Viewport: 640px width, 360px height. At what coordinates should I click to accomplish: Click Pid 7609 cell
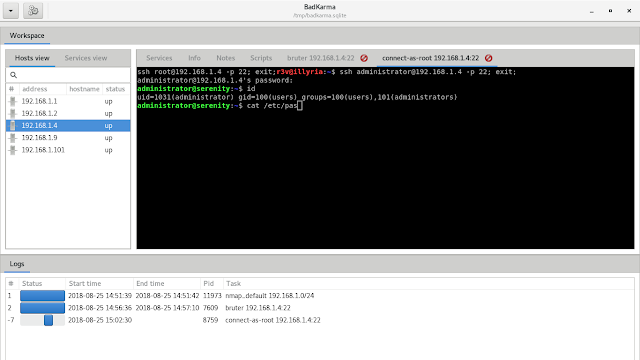pos(210,308)
